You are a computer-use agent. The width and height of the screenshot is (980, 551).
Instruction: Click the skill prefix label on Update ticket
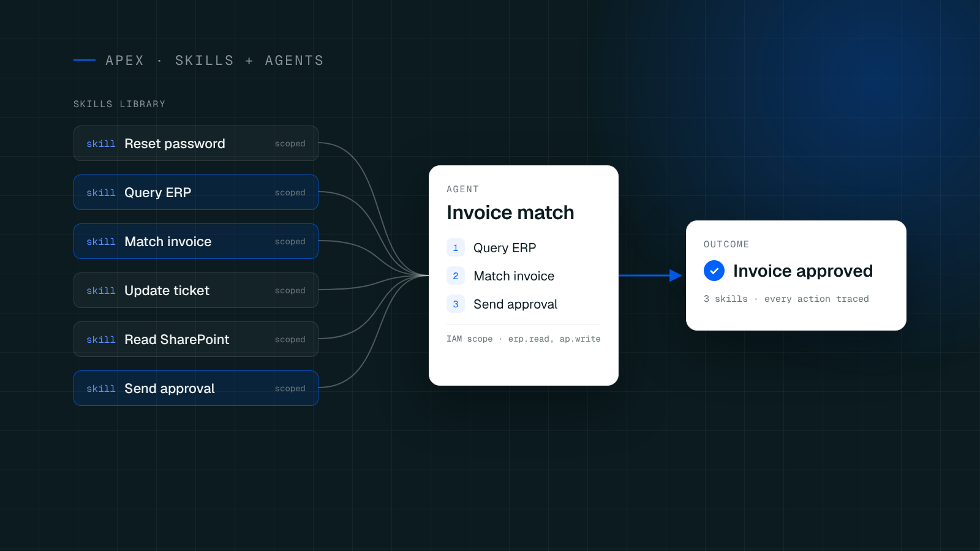pos(101,291)
